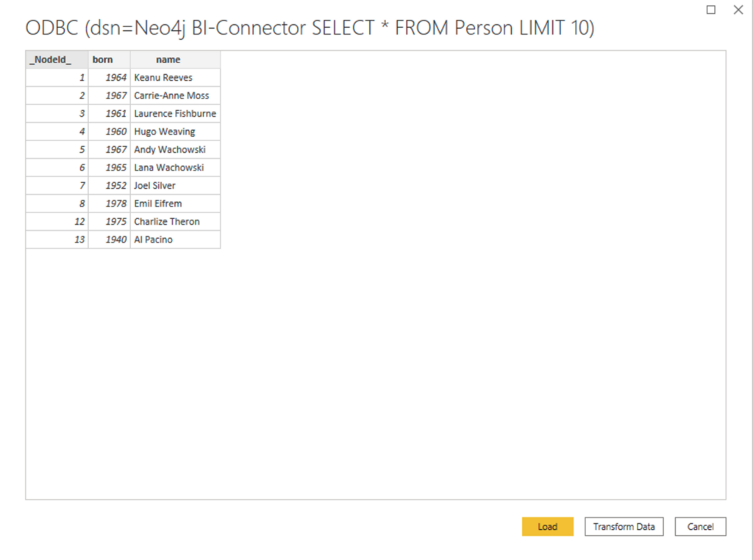The width and height of the screenshot is (753, 560).
Task: Maximize the dialog window
Action: [711, 10]
